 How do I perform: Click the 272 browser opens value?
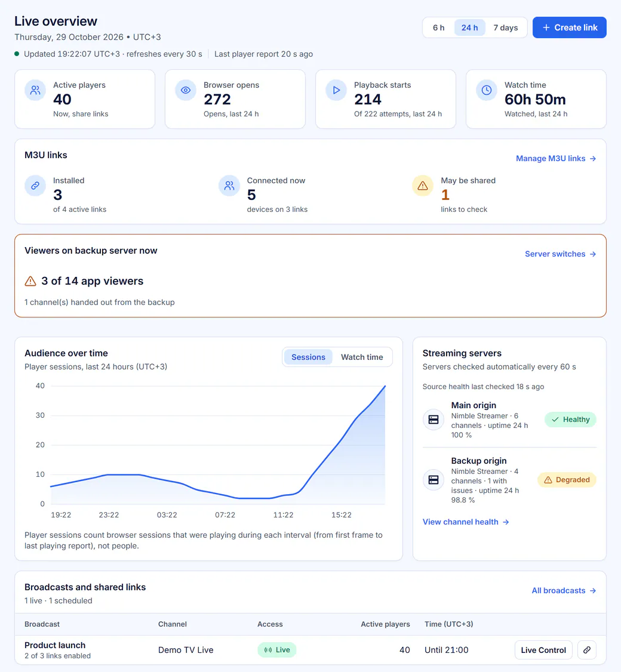(x=217, y=100)
